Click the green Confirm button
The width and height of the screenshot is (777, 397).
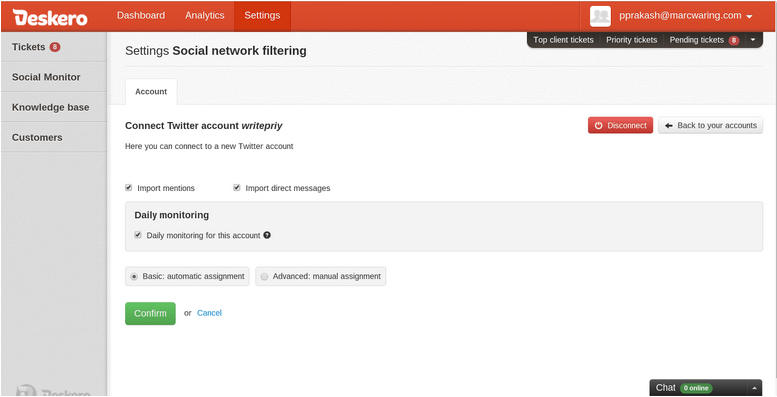click(x=150, y=314)
